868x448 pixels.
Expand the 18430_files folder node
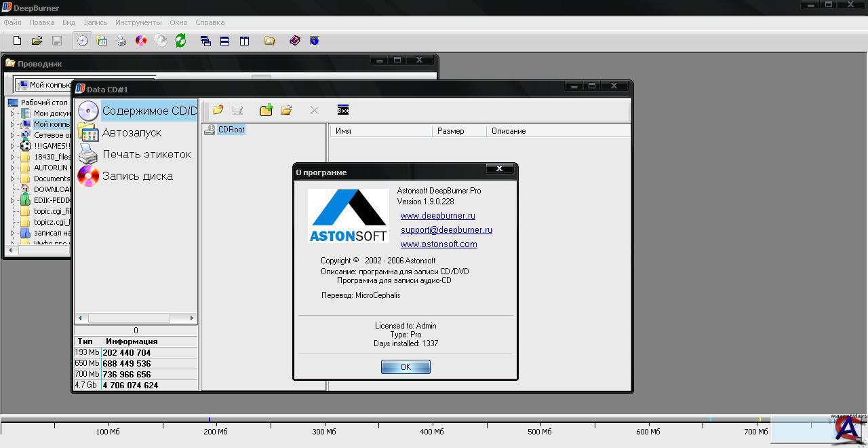[12, 157]
